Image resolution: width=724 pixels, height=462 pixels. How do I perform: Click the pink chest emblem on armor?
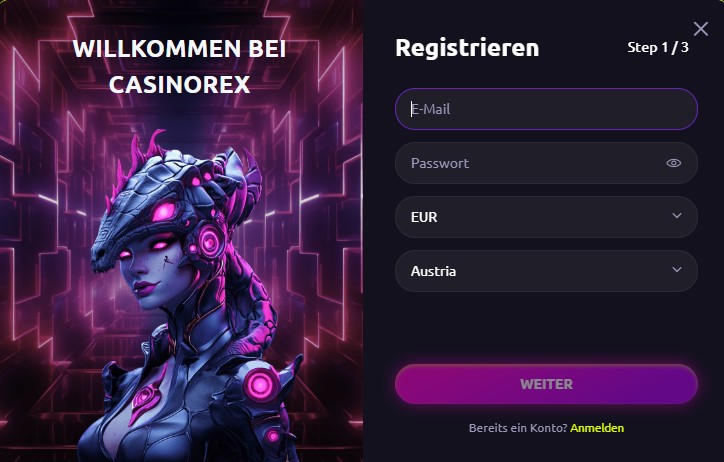point(145,397)
